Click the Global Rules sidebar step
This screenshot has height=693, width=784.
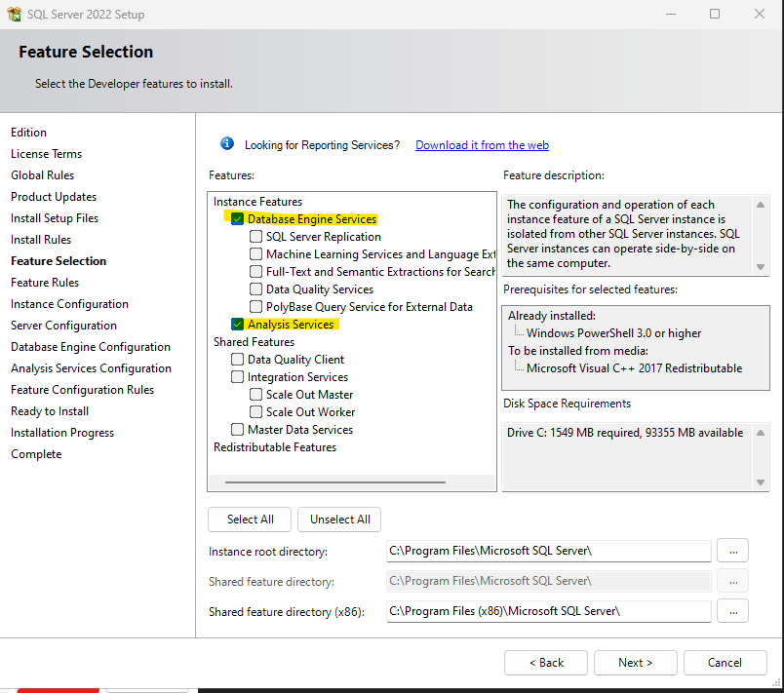(43, 175)
